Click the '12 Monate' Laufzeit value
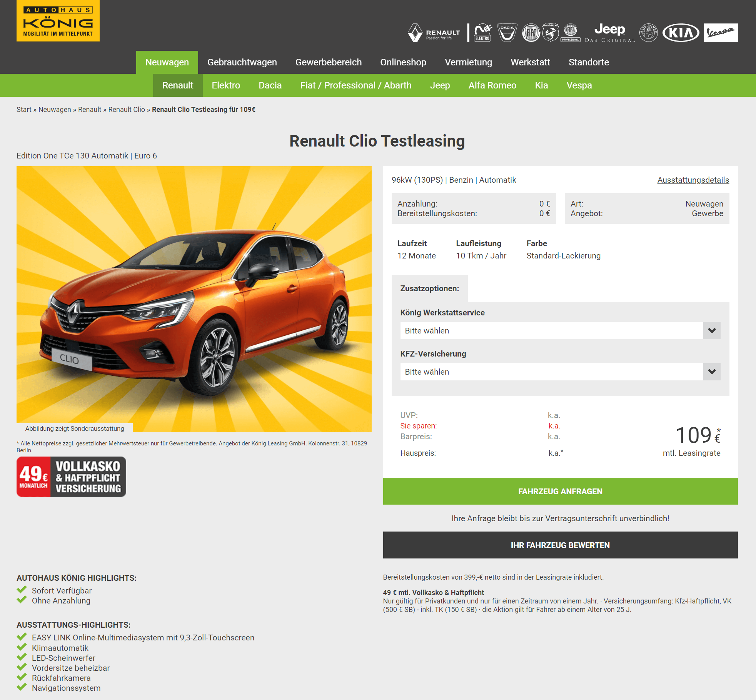 pos(416,256)
